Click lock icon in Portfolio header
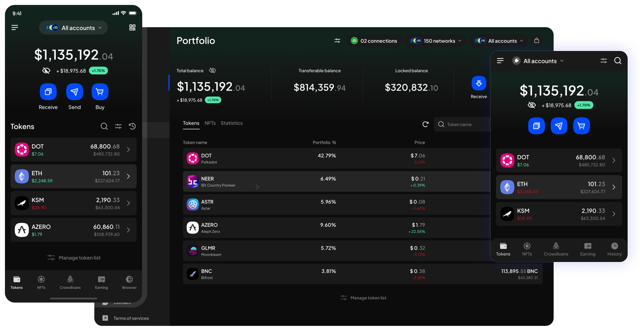644x331 pixels. click(537, 41)
